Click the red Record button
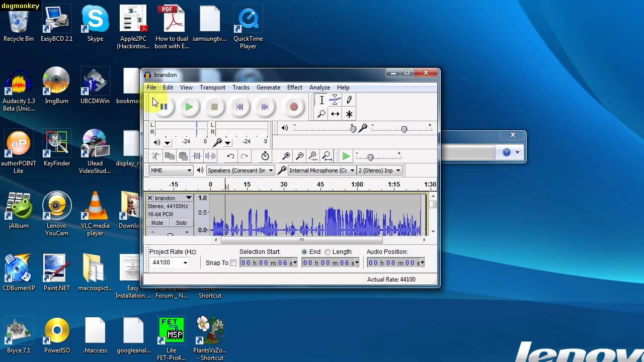This screenshot has width=644, height=362. (294, 107)
